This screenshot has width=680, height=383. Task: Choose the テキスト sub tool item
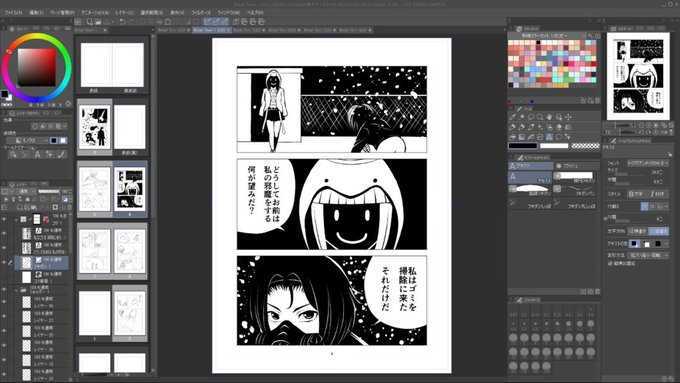coord(530,177)
